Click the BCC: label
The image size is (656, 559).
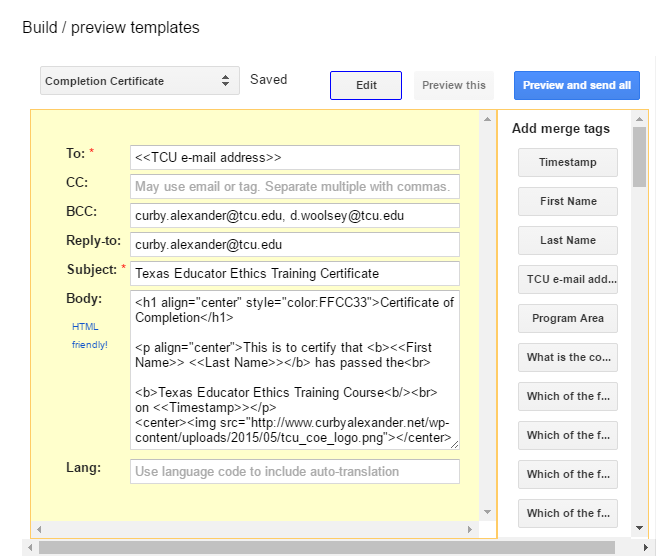click(82, 212)
